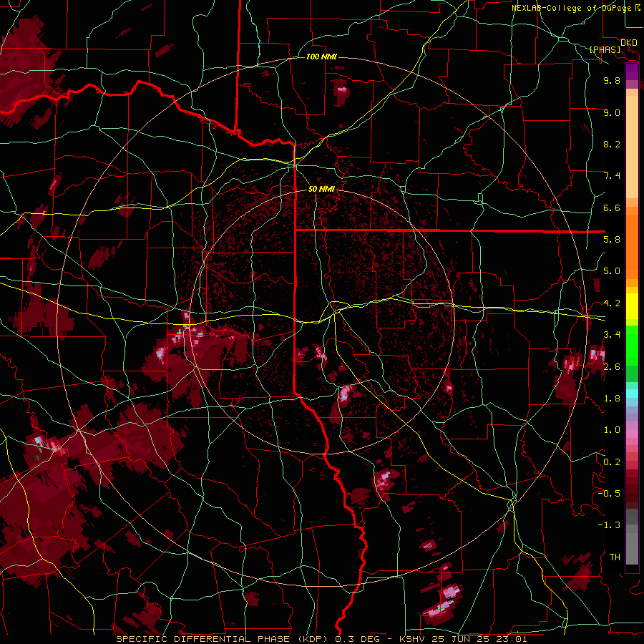Click the 9.8 scale value

[x=612, y=80]
